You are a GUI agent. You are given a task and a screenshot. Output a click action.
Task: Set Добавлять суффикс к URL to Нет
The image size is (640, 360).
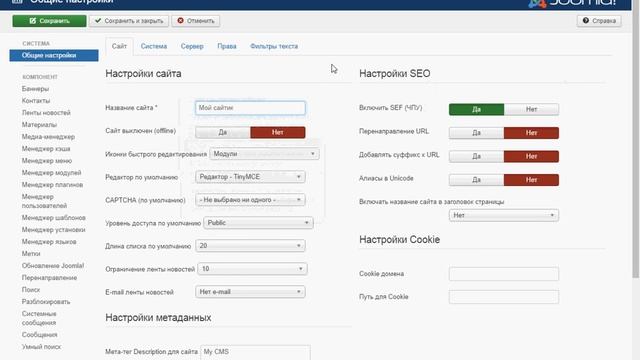(x=531, y=156)
